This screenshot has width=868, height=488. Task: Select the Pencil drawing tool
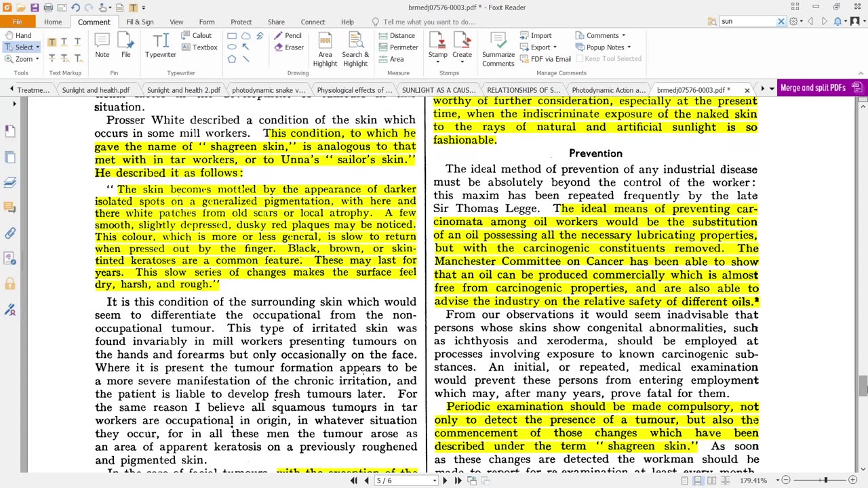pos(288,35)
